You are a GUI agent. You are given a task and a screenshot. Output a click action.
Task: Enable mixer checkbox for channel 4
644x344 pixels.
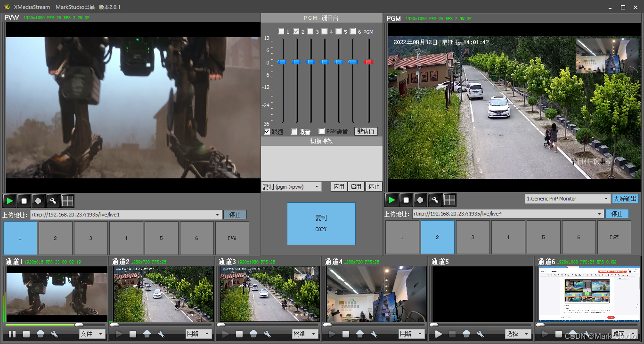tap(325, 32)
